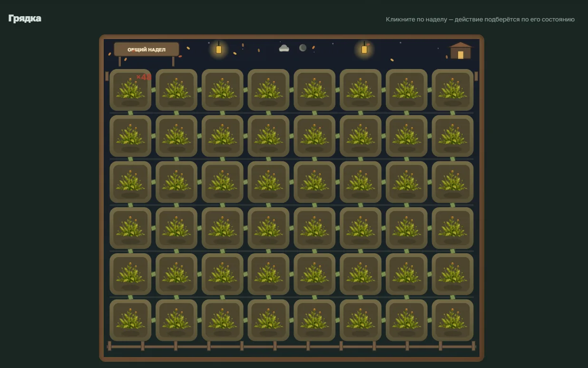
Task: Weed the plot marked ×48
Action: [x=130, y=90]
